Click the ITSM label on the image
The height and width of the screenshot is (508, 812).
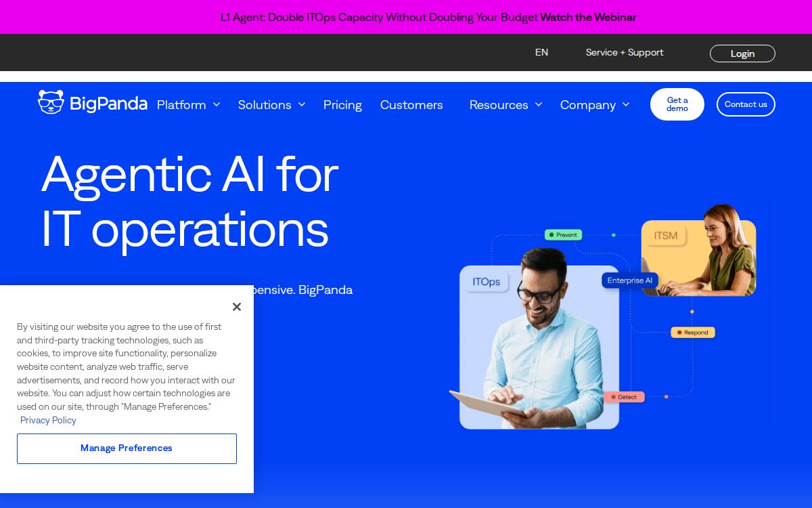pos(666,236)
